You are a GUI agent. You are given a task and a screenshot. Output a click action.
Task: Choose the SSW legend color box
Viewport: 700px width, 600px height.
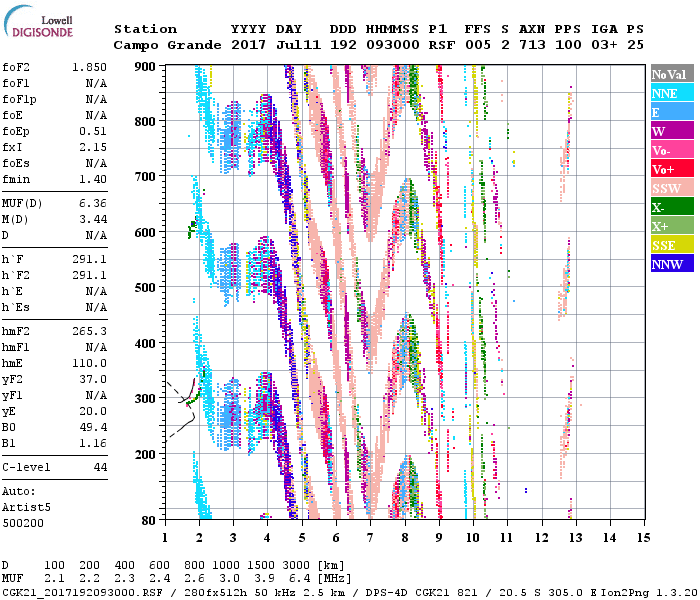[671, 188]
